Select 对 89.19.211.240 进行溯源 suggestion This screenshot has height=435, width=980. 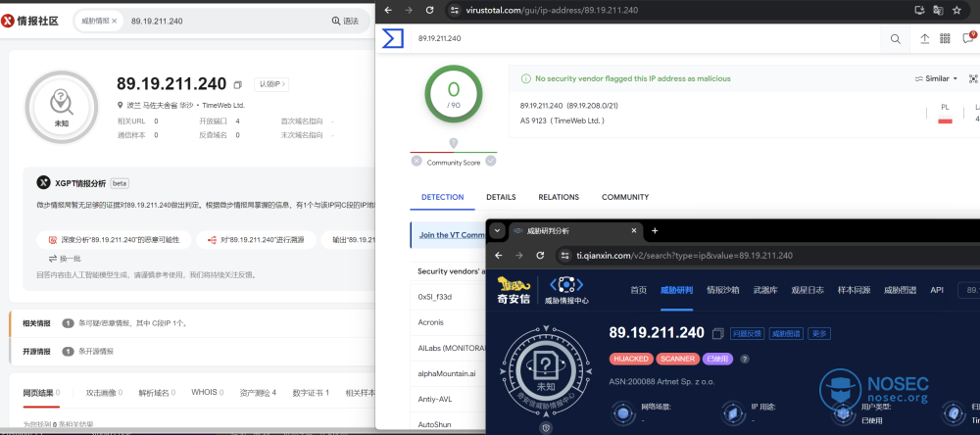256,240
